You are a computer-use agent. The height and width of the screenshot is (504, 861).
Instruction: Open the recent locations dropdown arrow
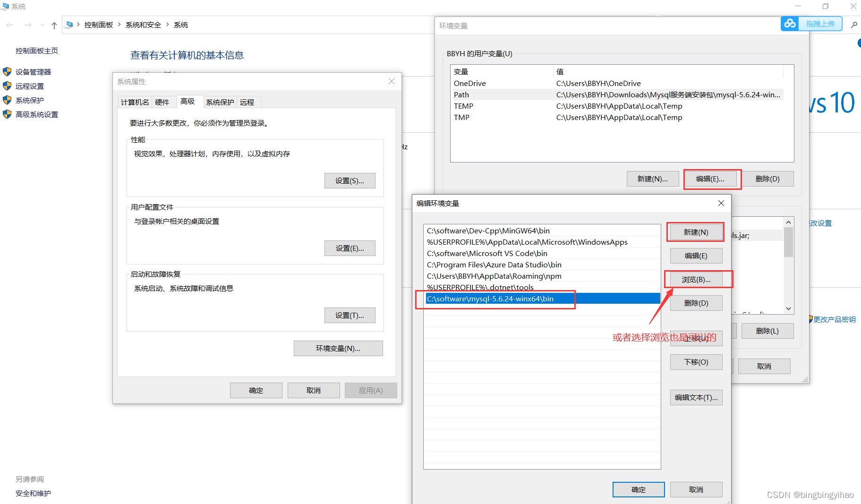point(42,25)
